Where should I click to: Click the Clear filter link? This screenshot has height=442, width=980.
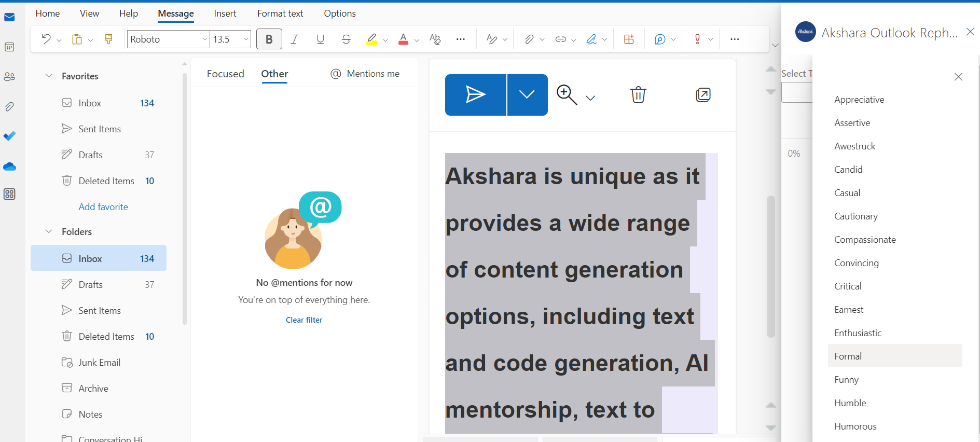(304, 320)
